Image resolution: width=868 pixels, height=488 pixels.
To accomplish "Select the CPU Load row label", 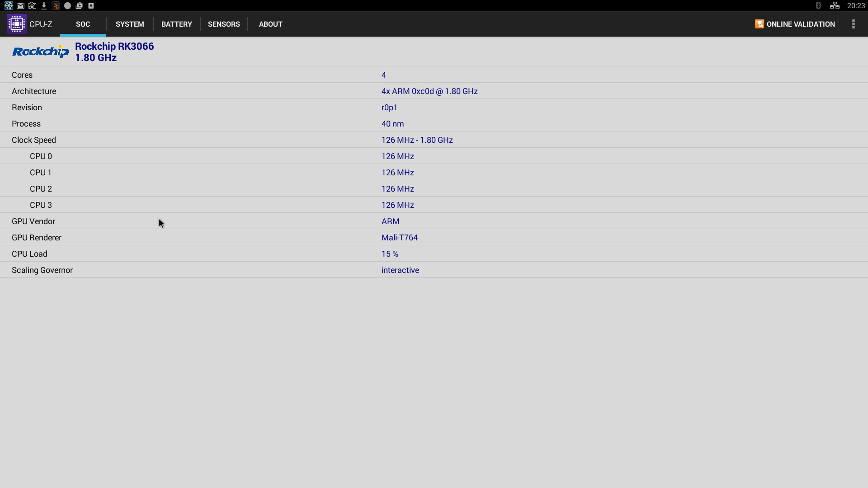I will click(x=29, y=254).
